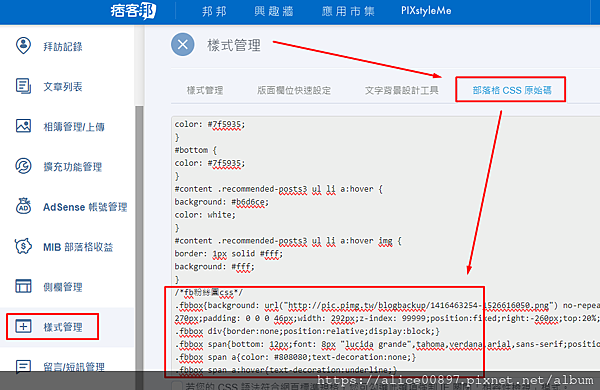Select 樣式管理 in the sidebar

tap(63, 327)
